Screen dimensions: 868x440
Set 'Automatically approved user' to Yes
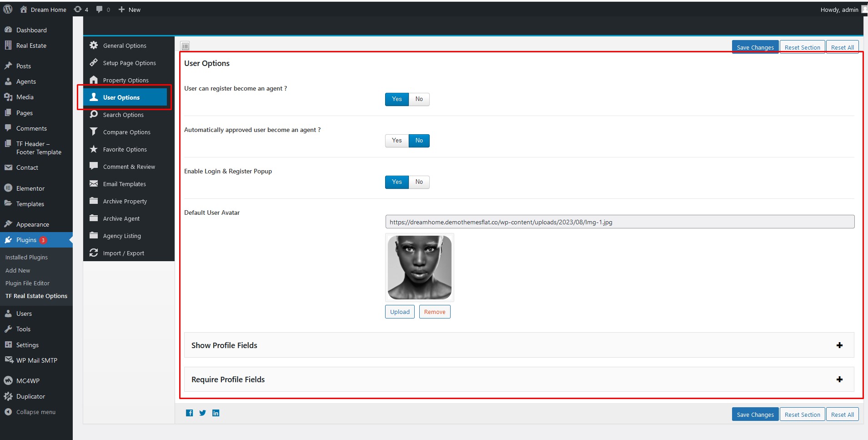tap(397, 141)
